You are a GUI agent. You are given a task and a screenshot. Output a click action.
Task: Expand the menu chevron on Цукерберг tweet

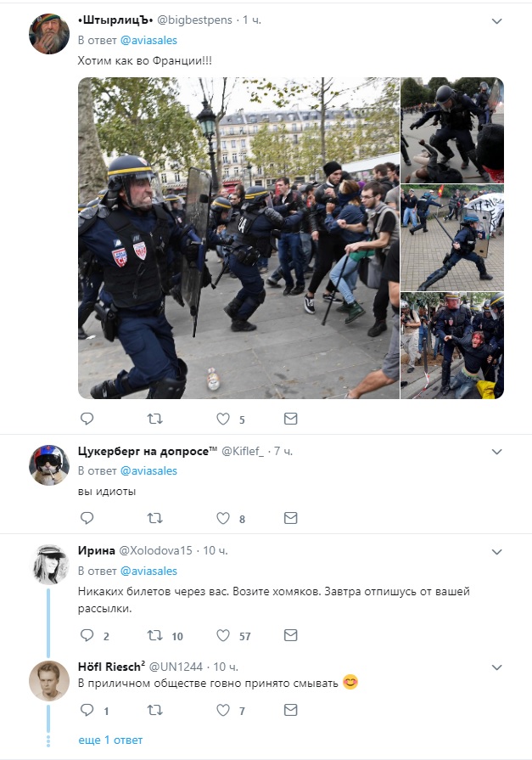coord(496,452)
